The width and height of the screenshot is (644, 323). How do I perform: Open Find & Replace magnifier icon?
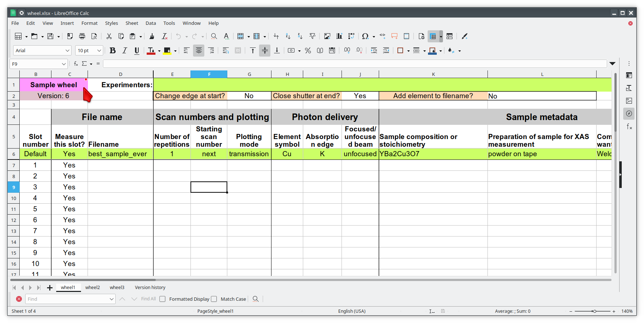tap(214, 36)
